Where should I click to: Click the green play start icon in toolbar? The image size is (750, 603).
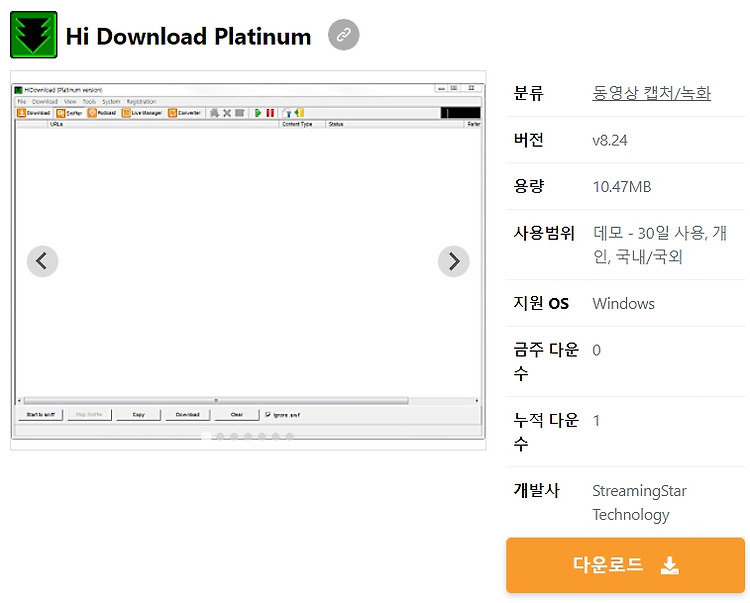click(x=258, y=113)
